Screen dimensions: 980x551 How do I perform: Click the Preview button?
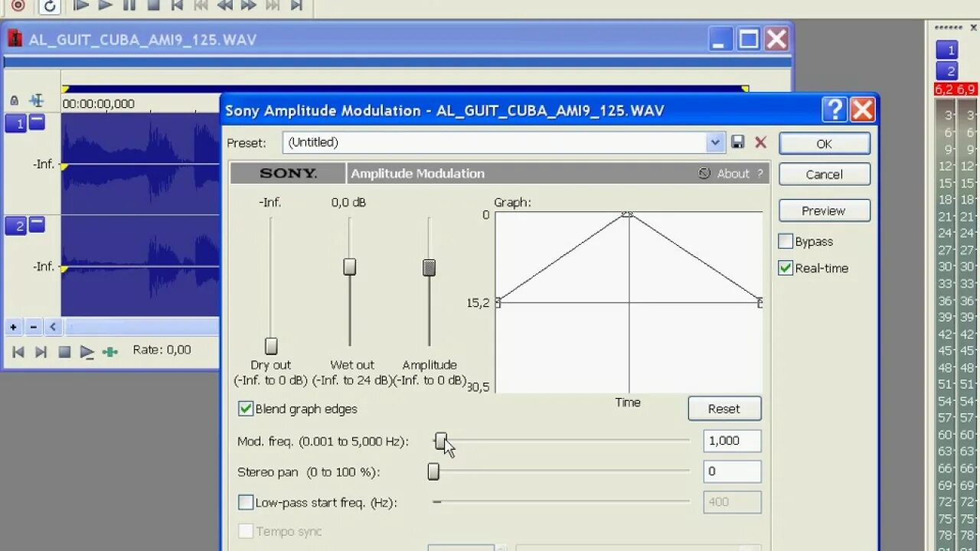click(x=824, y=210)
